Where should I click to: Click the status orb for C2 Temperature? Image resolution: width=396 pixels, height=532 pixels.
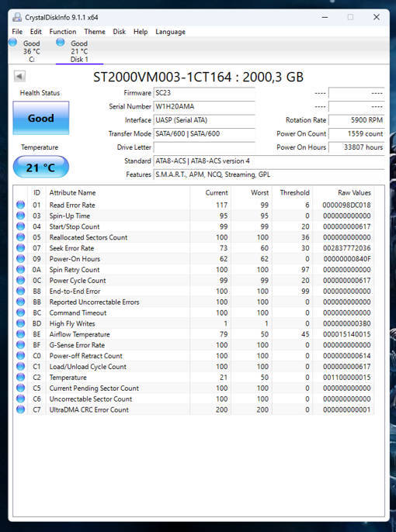tap(21, 377)
